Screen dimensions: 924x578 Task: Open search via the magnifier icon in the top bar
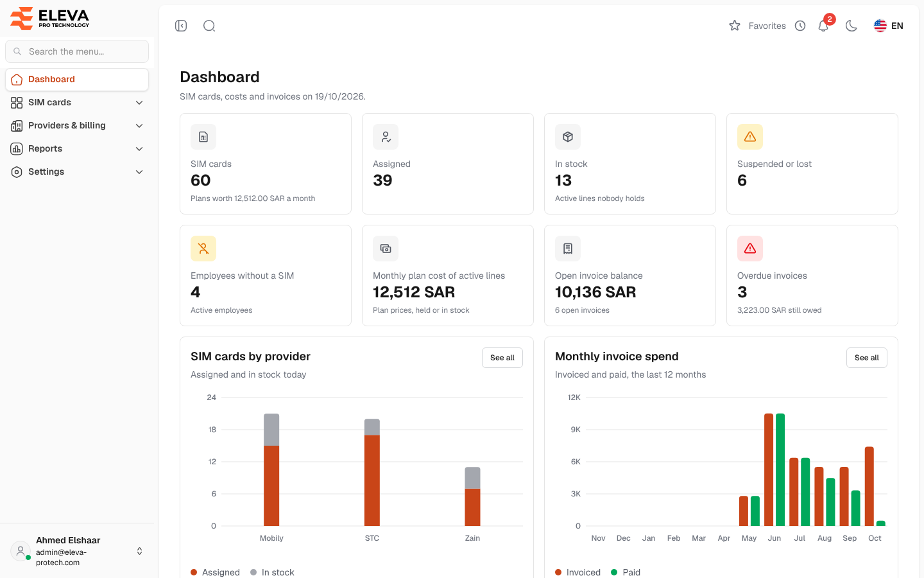click(209, 26)
